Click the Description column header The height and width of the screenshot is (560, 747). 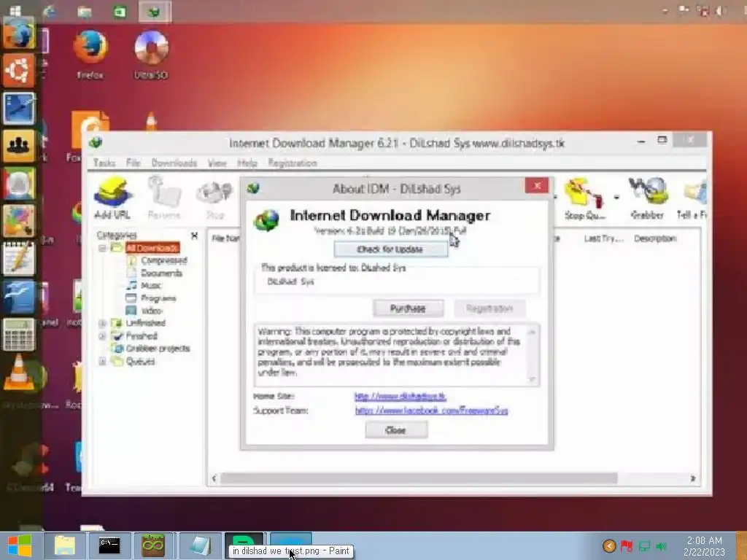(655, 238)
